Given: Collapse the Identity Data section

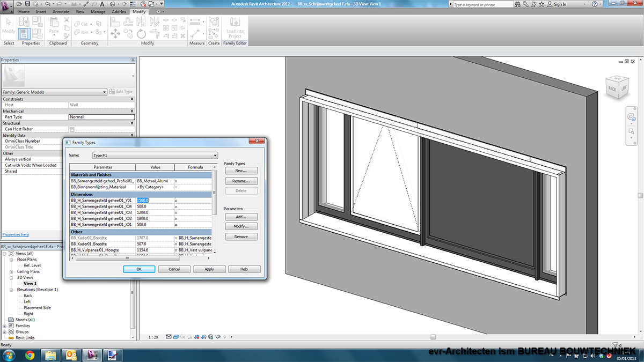Looking at the screenshot, I should (x=132, y=135).
